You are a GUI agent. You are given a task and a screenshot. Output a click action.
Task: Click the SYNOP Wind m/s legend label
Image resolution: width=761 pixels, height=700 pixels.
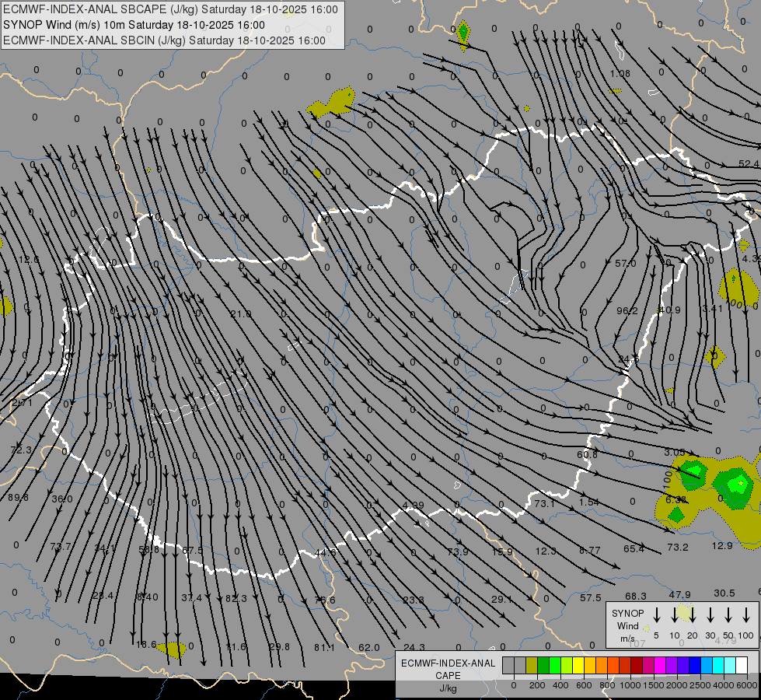pyautogui.click(x=627, y=625)
